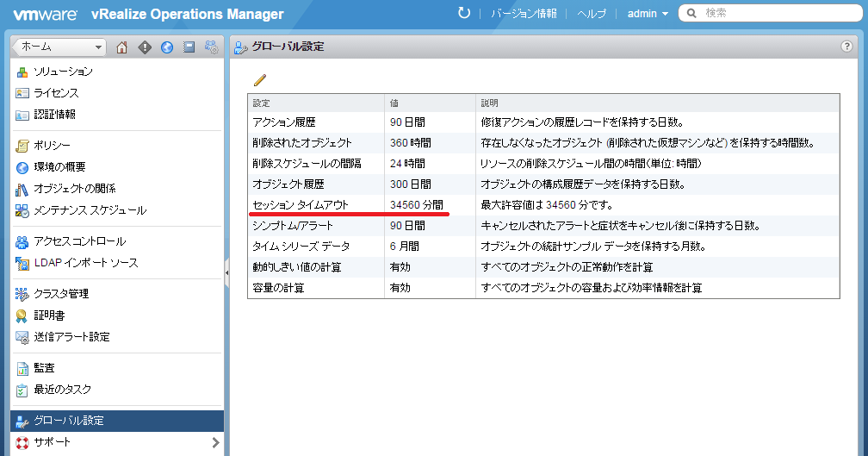Click the サポート lifebuoy icon

click(22, 443)
